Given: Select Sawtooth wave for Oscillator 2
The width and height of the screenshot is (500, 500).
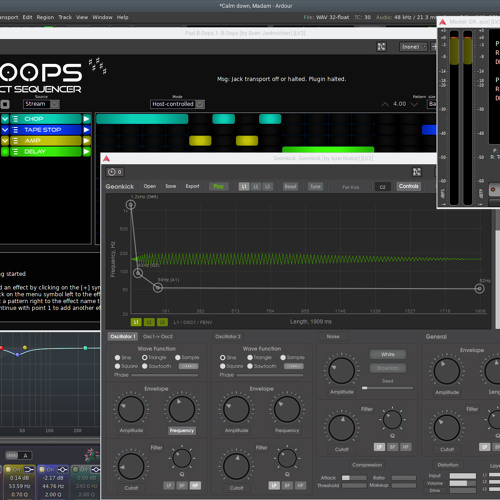Looking at the screenshot, I should 250,366.
